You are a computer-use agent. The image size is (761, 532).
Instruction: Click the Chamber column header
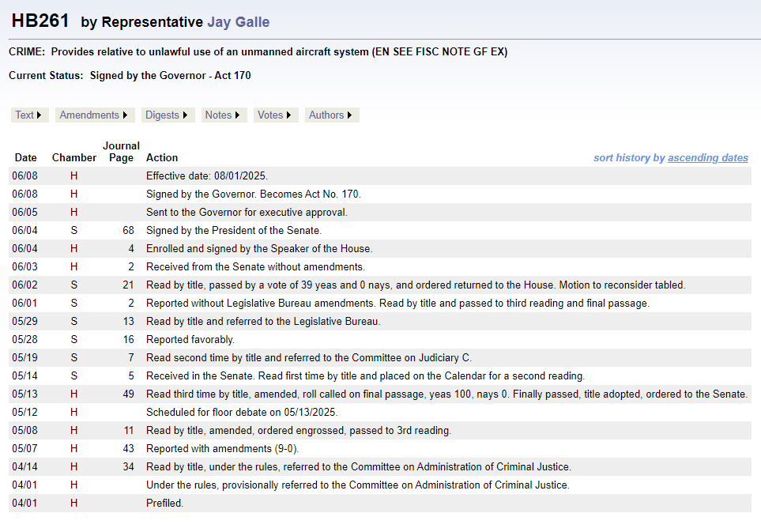click(x=74, y=158)
